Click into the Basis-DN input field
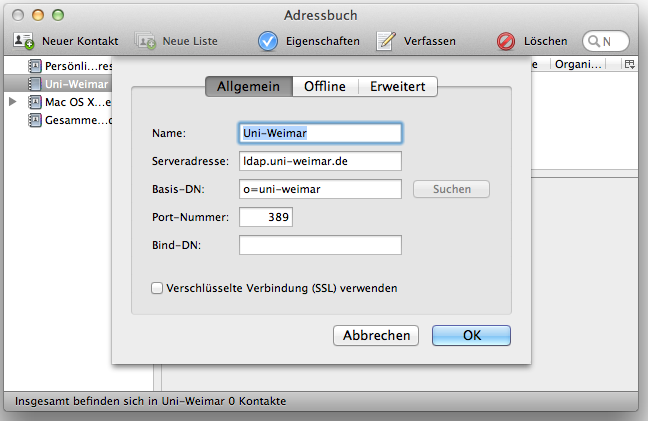 click(x=320, y=189)
